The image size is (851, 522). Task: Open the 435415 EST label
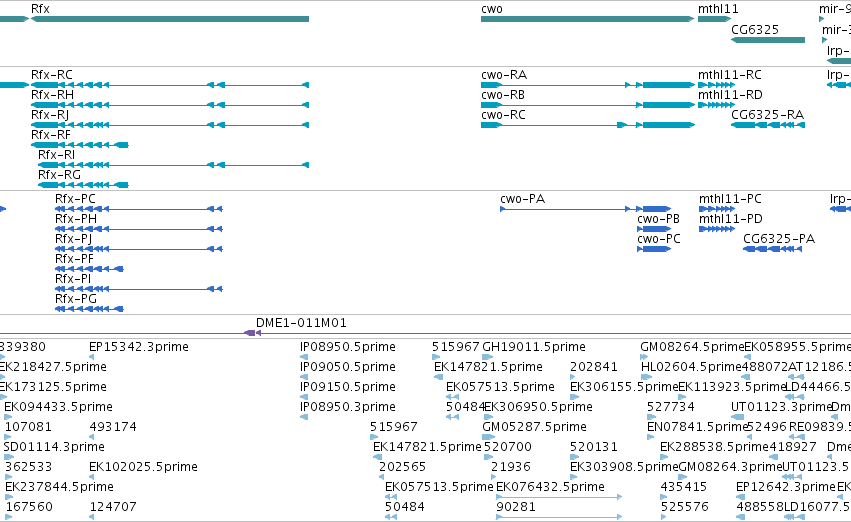684,487
